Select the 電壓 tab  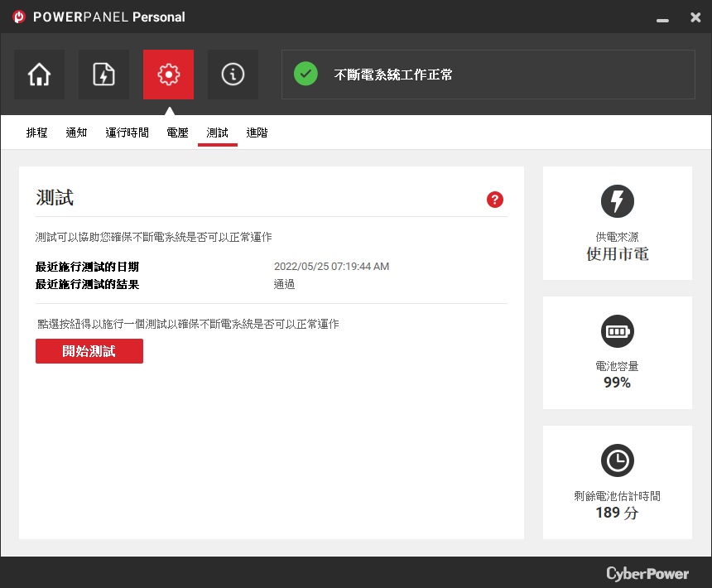pyautogui.click(x=177, y=133)
